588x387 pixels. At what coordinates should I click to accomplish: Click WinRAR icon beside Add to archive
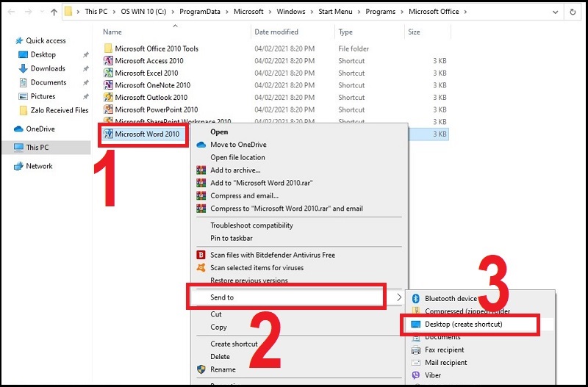click(x=201, y=170)
